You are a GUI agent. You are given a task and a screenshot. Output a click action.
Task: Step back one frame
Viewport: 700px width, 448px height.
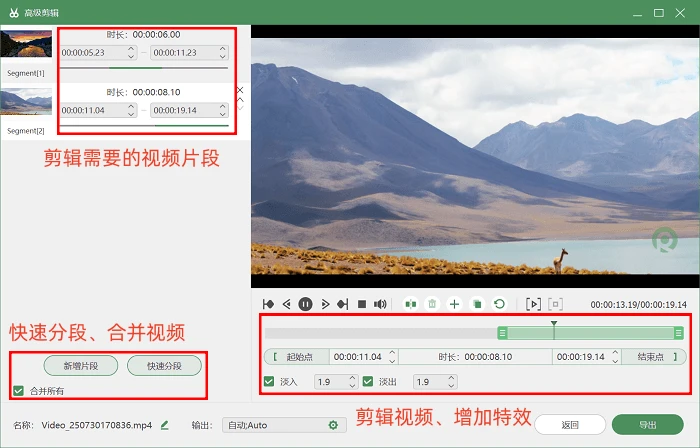point(287,304)
